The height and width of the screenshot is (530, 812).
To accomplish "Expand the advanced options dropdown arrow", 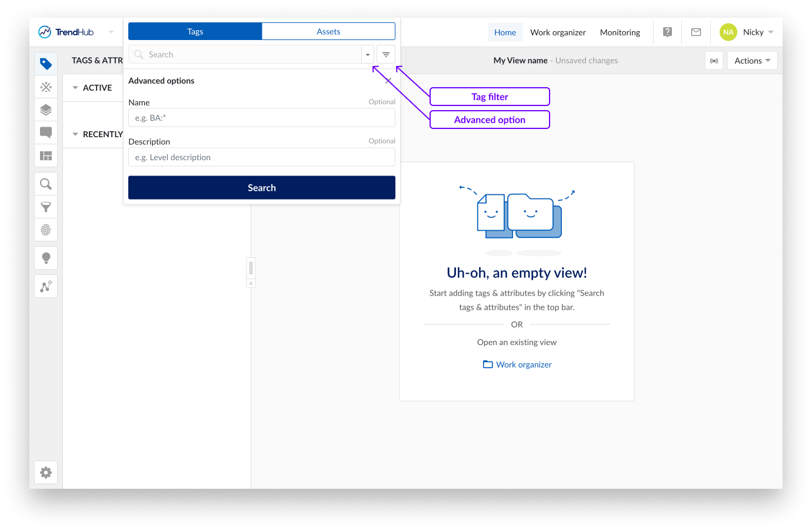I will pyautogui.click(x=368, y=55).
